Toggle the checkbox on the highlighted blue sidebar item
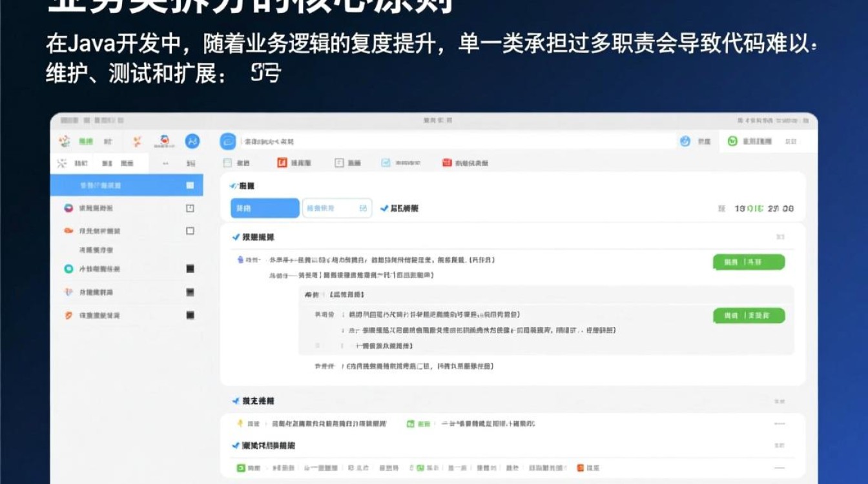 tap(189, 186)
